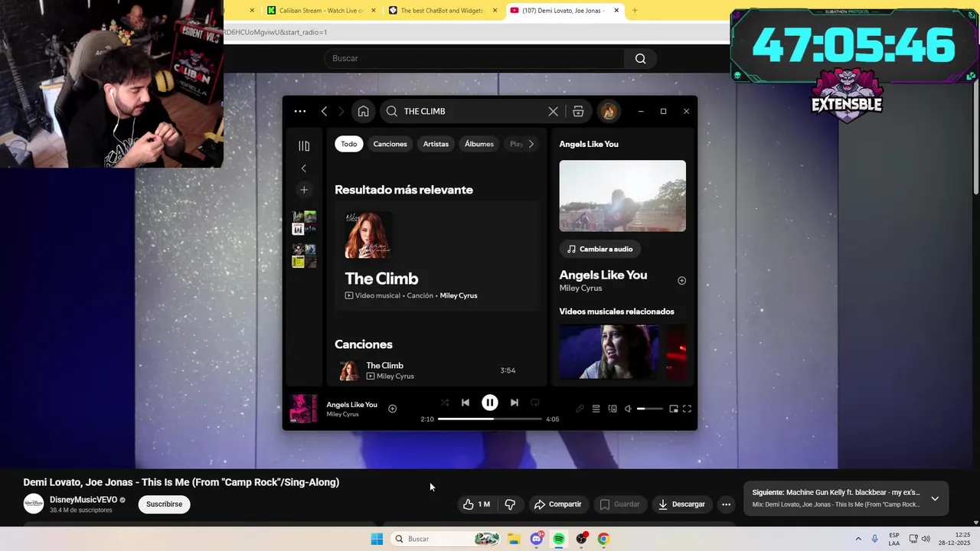Open Miley Cyrus link in top result

click(458, 295)
